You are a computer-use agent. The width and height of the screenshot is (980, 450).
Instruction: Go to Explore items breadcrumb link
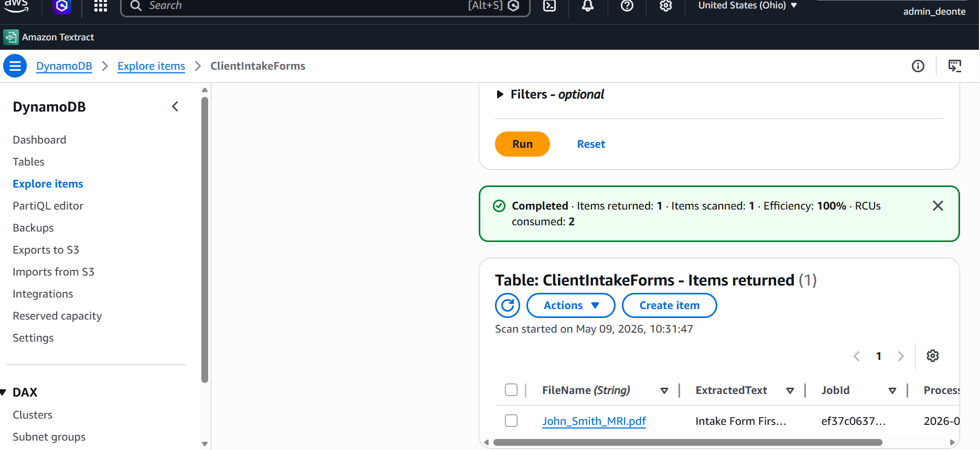pyautogui.click(x=151, y=66)
